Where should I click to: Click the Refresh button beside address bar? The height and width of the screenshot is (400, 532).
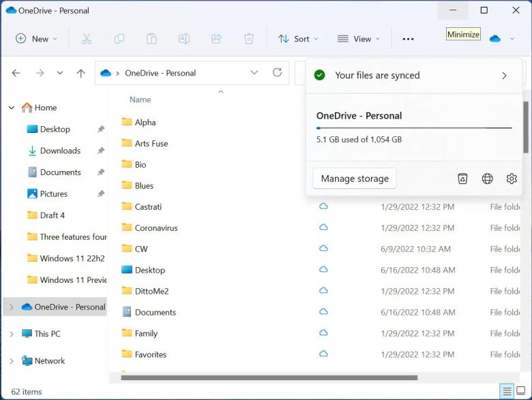point(277,73)
